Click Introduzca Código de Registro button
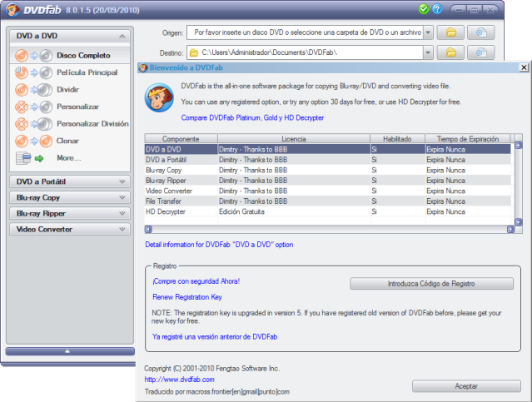The height and width of the screenshot is (402, 532). 431,284
